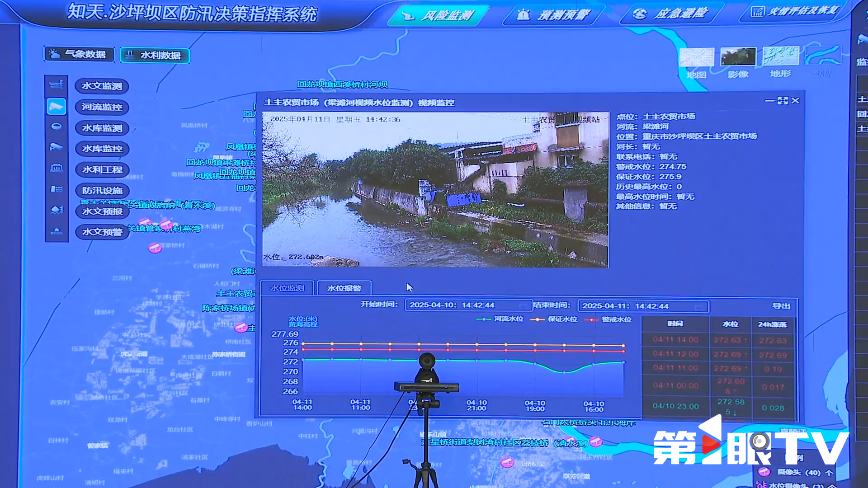The width and height of the screenshot is (868, 488).
Task: Open the 开始时间 date picker field
Action: [x=468, y=305]
